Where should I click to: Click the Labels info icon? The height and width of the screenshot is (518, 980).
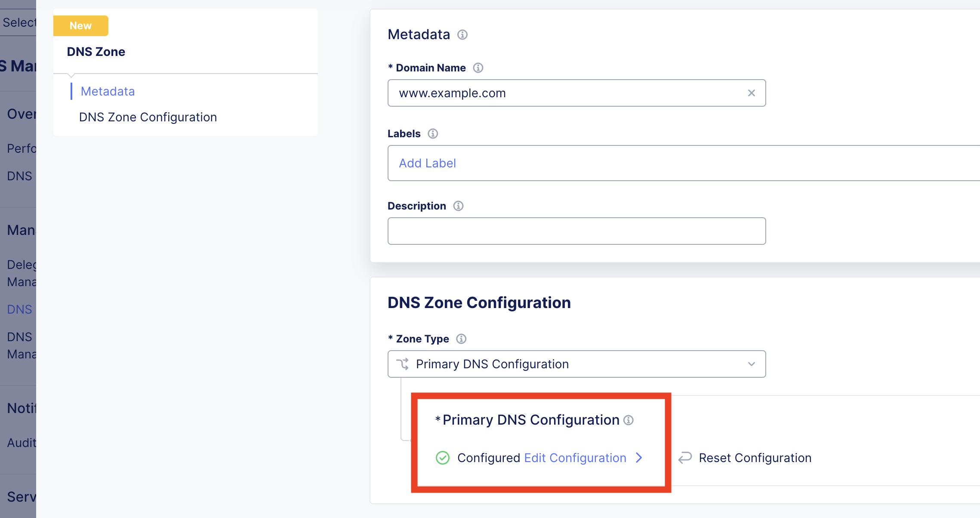pyautogui.click(x=433, y=134)
